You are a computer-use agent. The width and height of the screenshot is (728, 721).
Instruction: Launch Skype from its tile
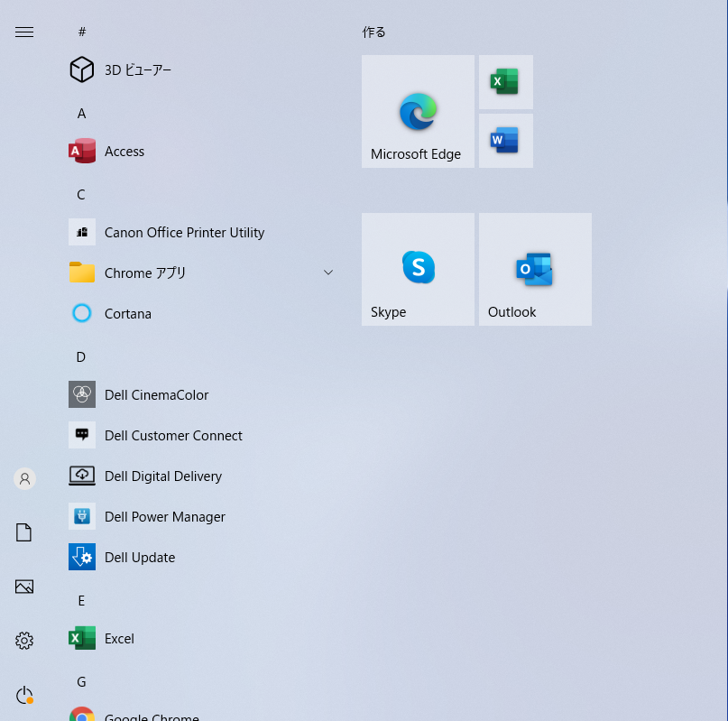coord(417,269)
